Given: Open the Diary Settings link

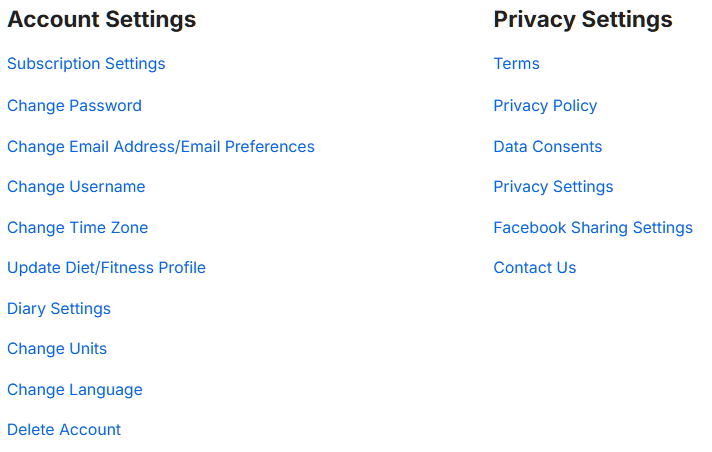Looking at the screenshot, I should coord(59,309).
